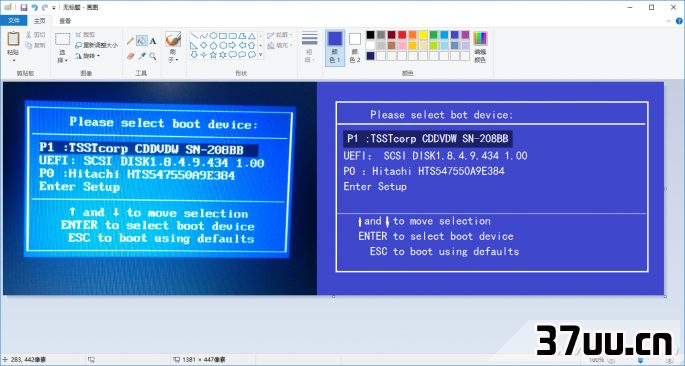685x366 pixels.
Task: Click the zoom slider handle
Action: (x=640, y=360)
